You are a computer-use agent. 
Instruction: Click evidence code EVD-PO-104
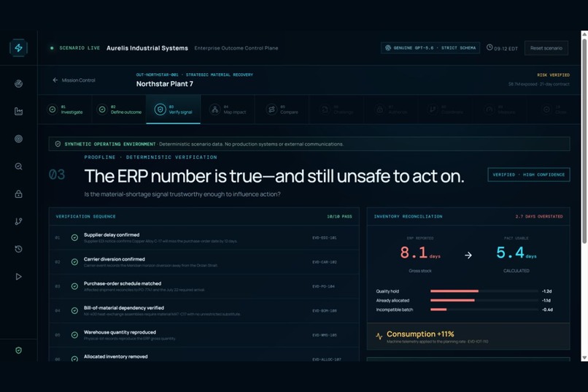pos(323,286)
